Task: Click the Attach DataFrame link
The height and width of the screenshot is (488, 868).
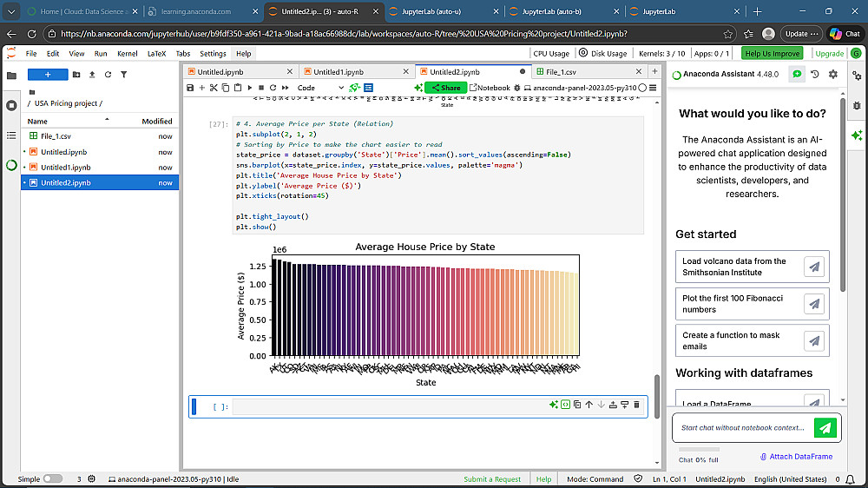Action: pos(796,456)
